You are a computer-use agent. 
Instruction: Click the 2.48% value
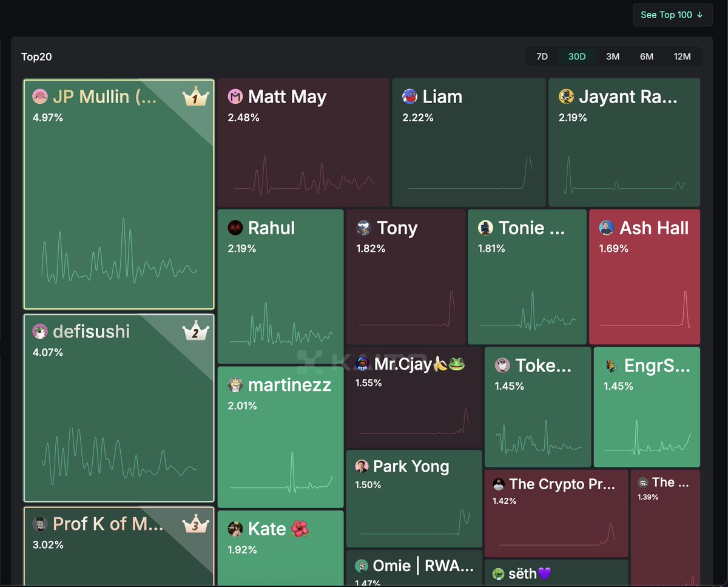pyautogui.click(x=244, y=117)
